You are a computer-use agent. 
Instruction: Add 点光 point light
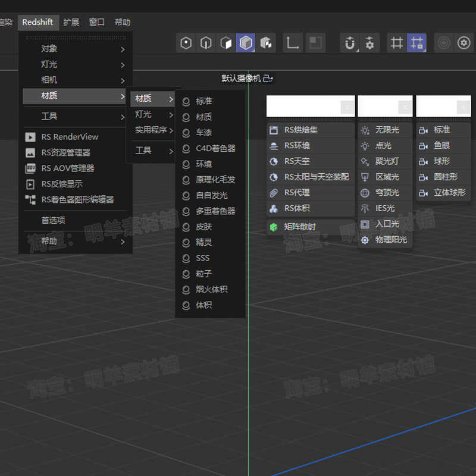pyautogui.click(x=385, y=146)
